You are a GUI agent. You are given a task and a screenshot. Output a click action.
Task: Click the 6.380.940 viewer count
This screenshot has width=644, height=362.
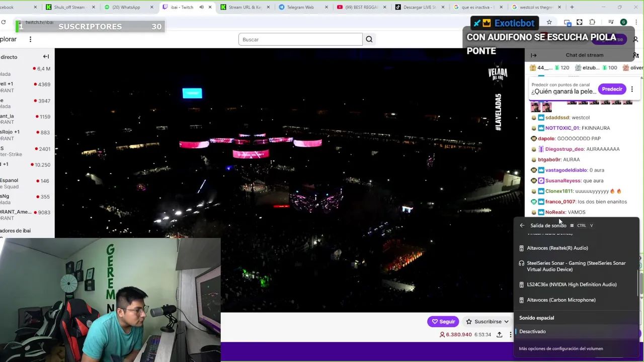pos(456,335)
